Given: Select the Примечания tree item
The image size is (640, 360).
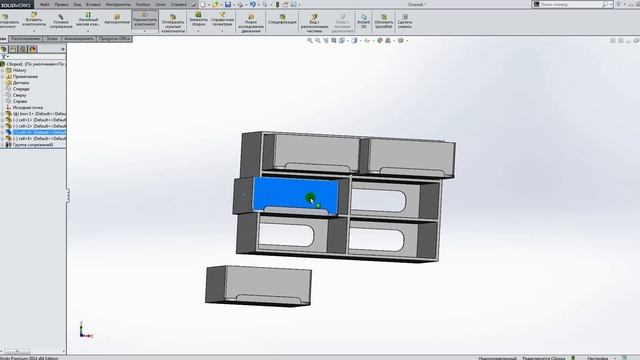Looking at the screenshot, I should pyautogui.click(x=25, y=76).
